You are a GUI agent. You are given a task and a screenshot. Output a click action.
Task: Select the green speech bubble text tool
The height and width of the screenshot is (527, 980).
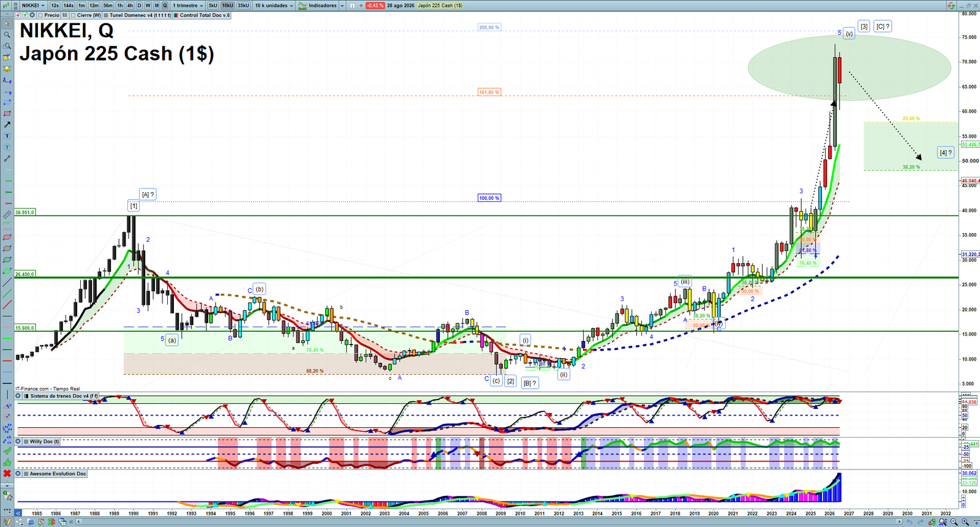click(x=7, y=148)
